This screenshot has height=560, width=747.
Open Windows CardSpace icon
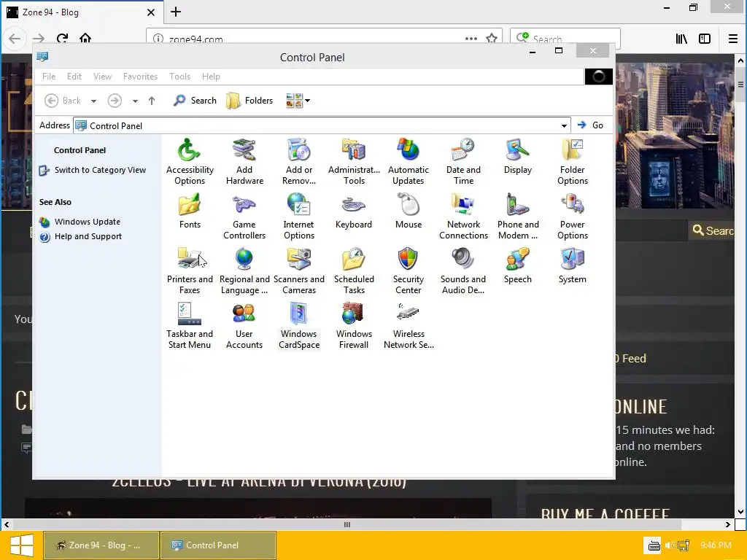tap(299, 326)
